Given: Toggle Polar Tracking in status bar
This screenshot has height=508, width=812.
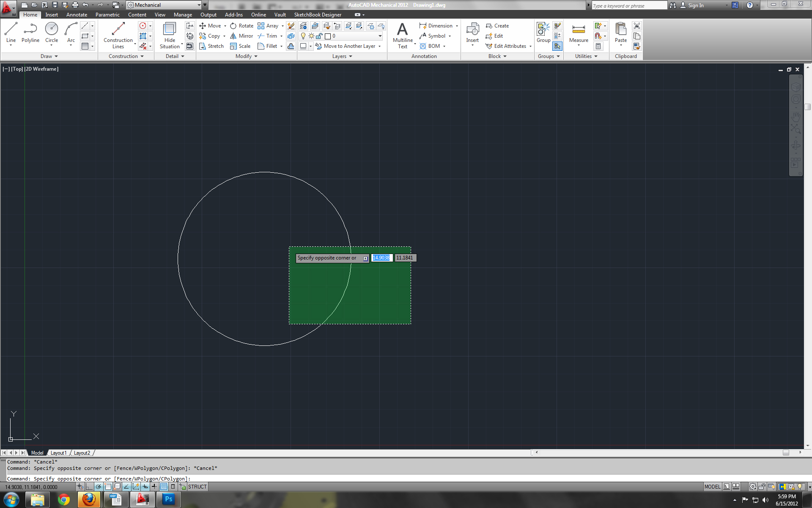Looking at the screenshot, I should pyautogui.click(x=99, y=487).
